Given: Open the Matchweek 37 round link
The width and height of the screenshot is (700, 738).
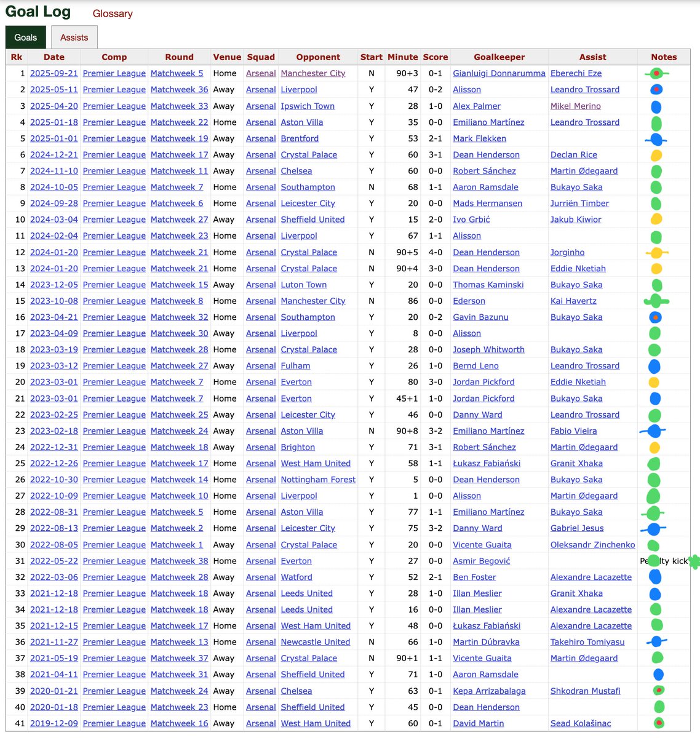Looking at the screenshot, I should pyautogui.click(x=180, y=658).
